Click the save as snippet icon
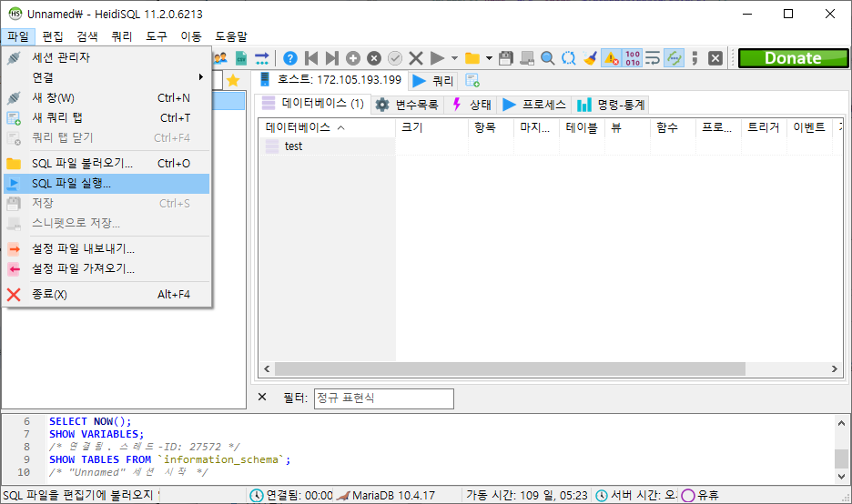Screen dimensions: 852x504 tap(526, 58)
